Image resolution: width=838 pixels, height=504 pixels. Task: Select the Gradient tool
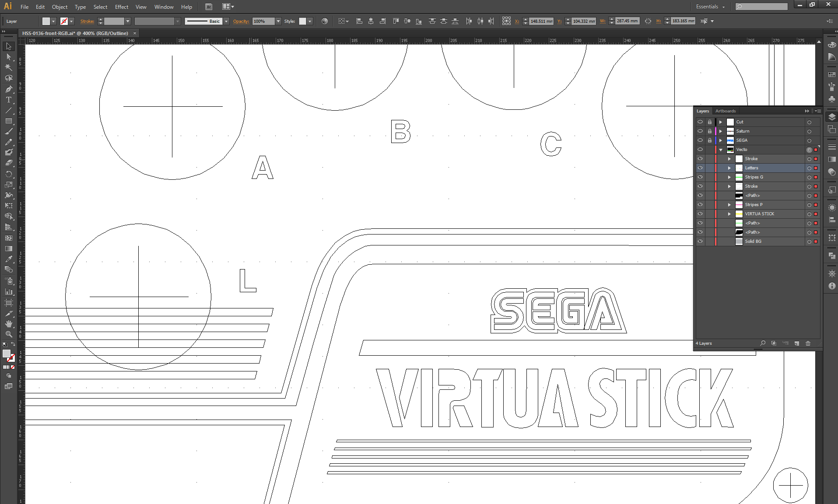(x=9, y=248)
